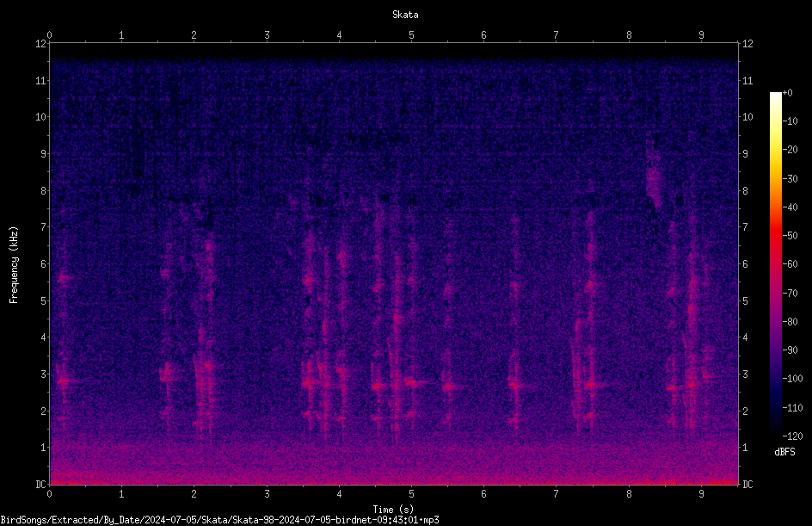Click the "Skata" title above the spectrogram

[405, 15]
